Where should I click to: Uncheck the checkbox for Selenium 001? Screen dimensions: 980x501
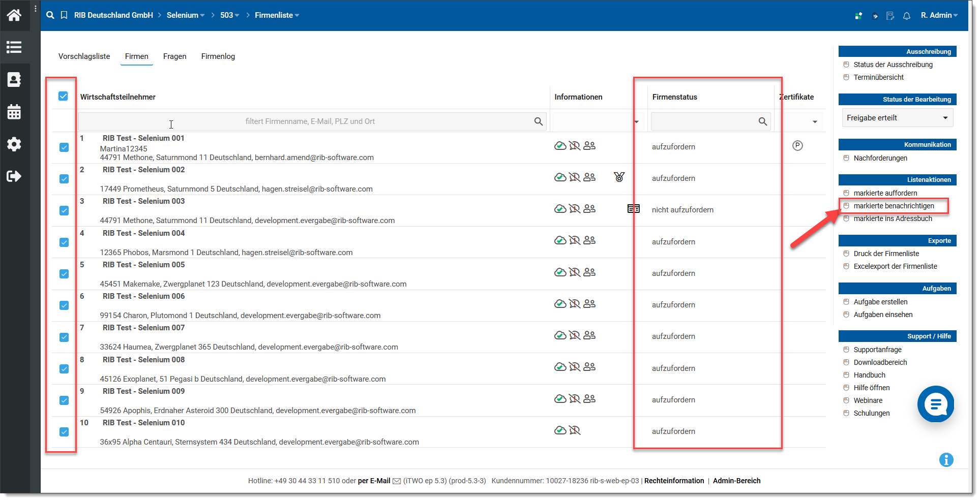coord(64,147)
